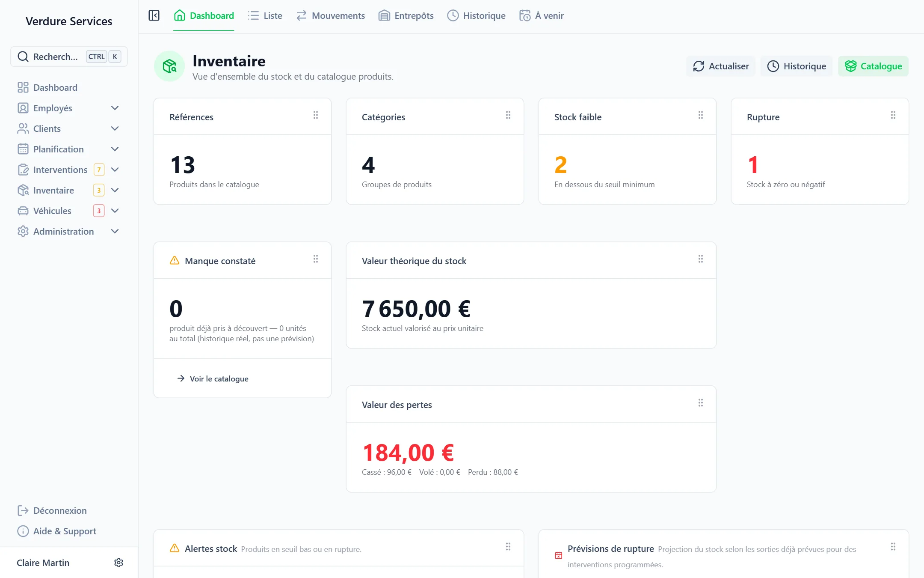Open the Historique tab in top navigation
924x578 pixels.
476,16
